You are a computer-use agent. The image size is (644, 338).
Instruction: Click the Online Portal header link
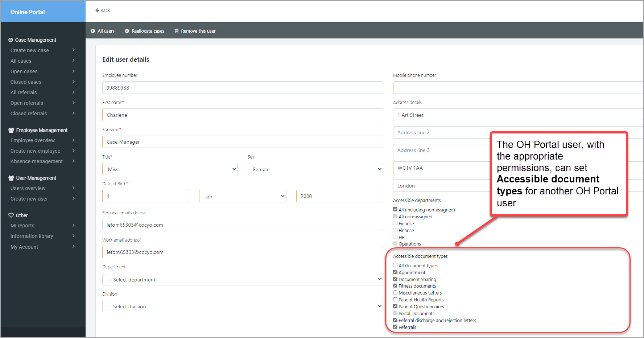pyautogui.click(x=28, y=12)
